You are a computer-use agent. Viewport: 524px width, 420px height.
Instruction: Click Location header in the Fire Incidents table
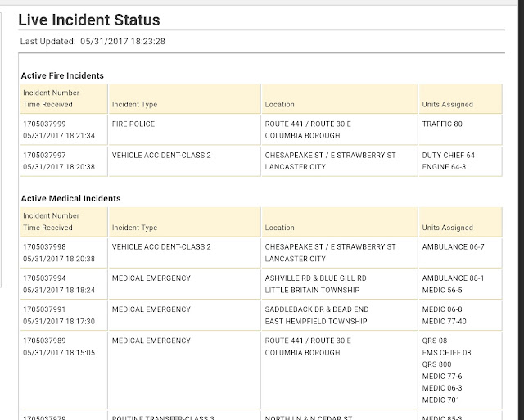[x=280, y=105]
